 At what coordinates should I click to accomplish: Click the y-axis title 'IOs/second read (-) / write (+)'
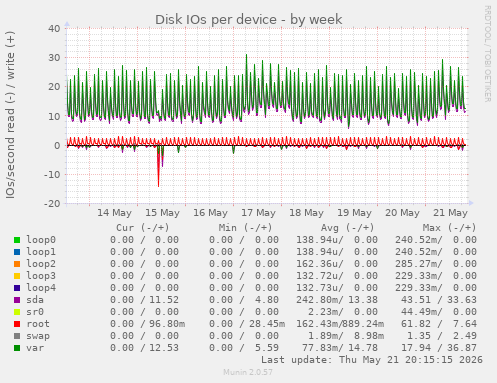[10, 115]
